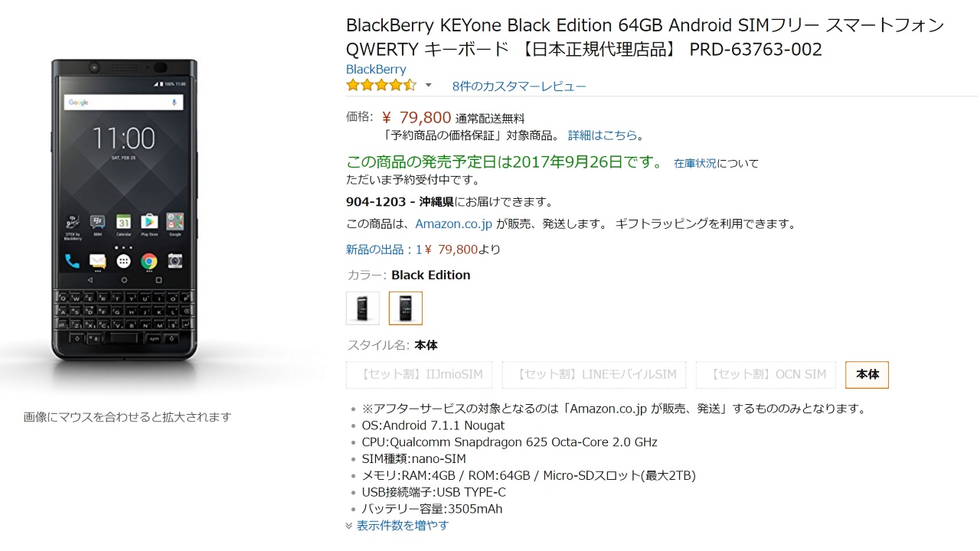Choose the OCN SIM set style option
This screenshot has height=551, width=980.
(766, 375)
